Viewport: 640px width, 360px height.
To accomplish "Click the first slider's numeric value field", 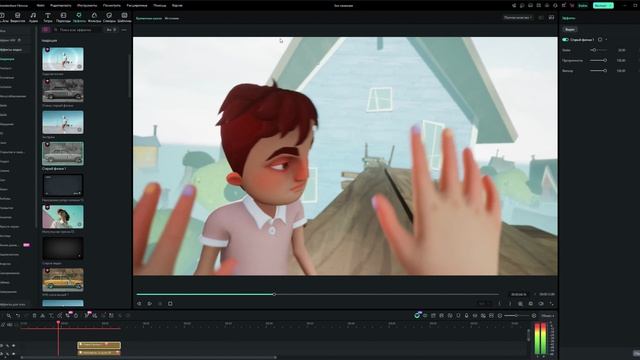I will [x=622, y=50].
